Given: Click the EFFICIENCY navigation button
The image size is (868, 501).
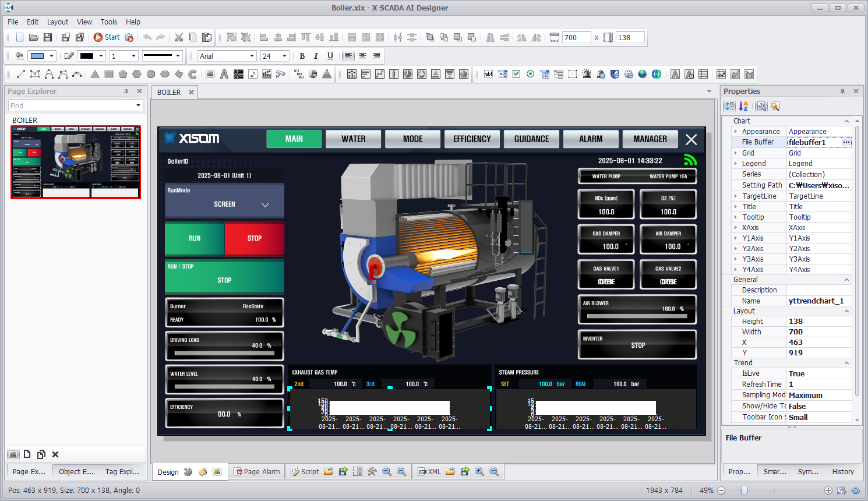Looking at the screenshot, I should coord(472,139).
